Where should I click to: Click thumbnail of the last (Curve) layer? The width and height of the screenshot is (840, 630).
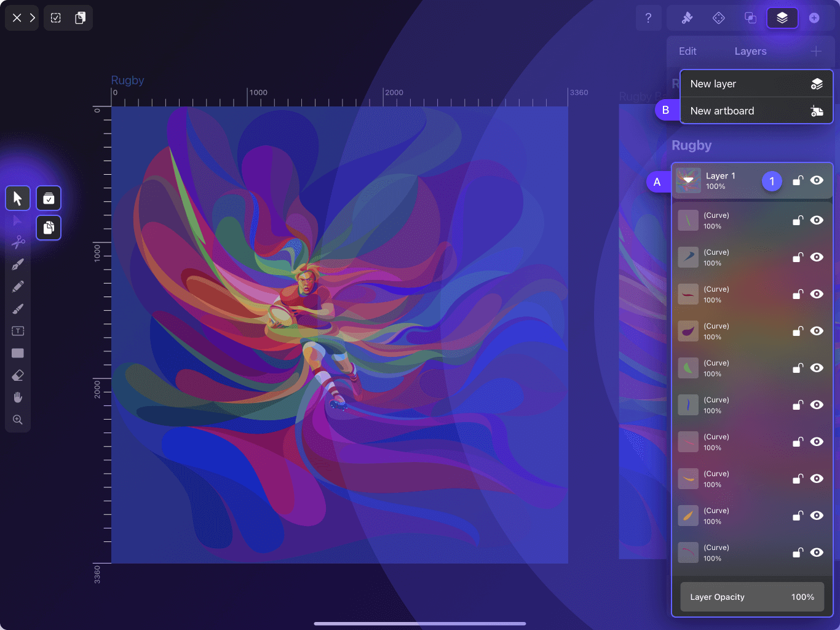click(x=688, y=552)
